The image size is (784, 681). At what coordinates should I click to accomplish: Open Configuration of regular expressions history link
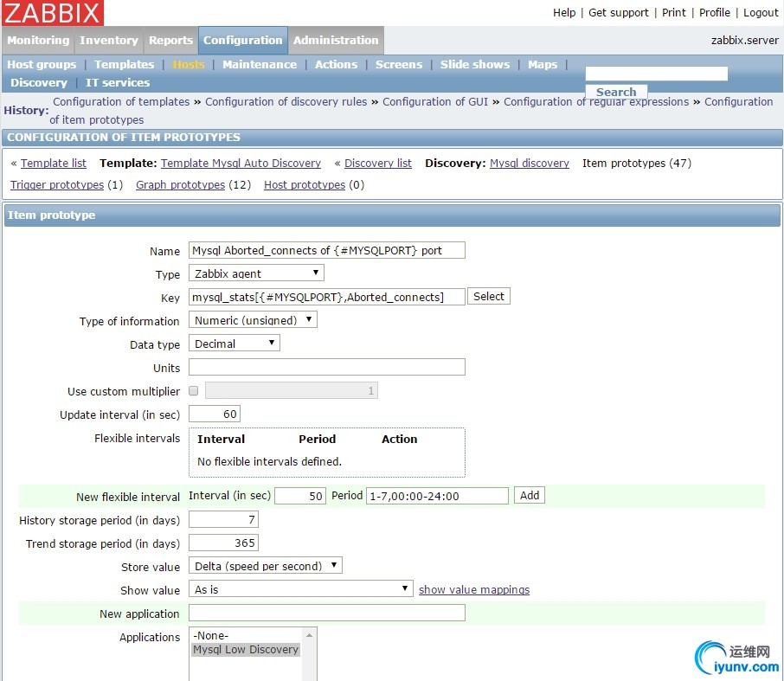(x=596, y=101)
